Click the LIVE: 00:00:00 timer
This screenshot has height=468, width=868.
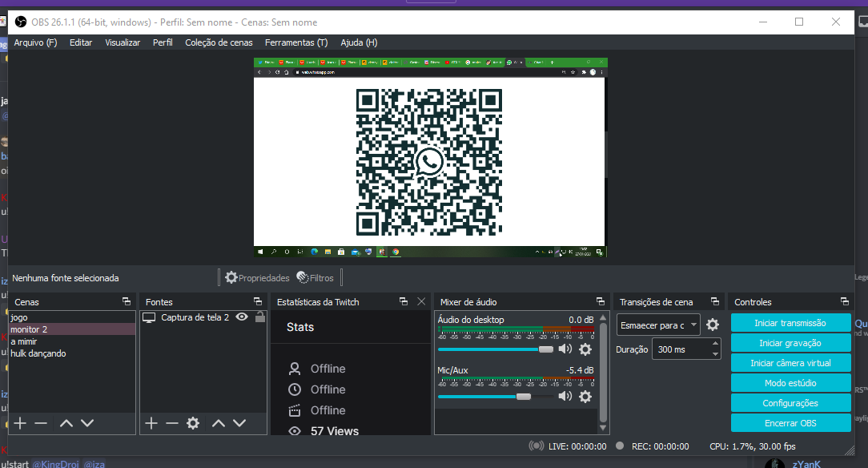(577, 446)
